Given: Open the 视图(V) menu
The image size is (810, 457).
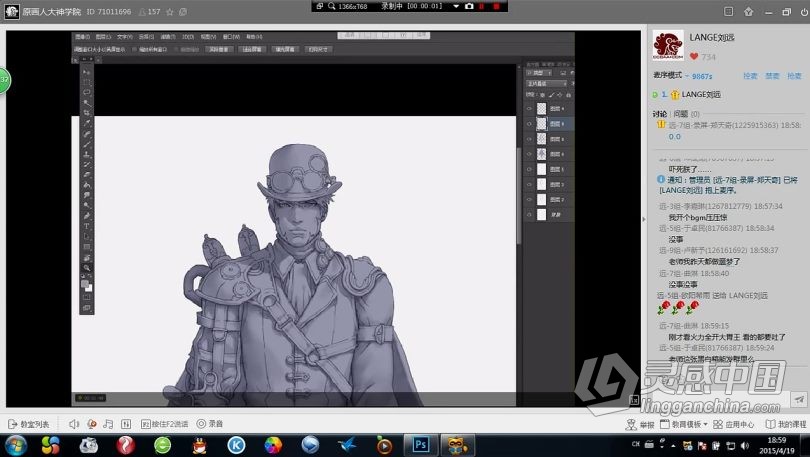Looking at the screenshot, I should click(208, 37).
